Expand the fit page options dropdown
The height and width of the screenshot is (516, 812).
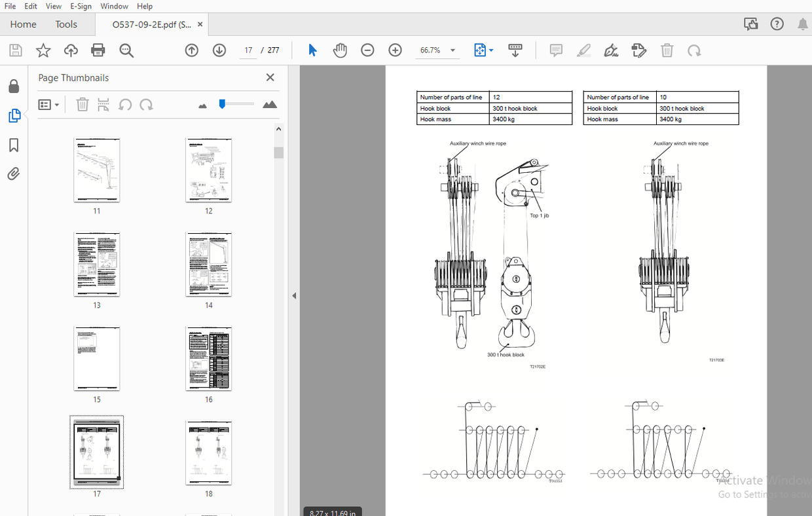tap(491, 50)
